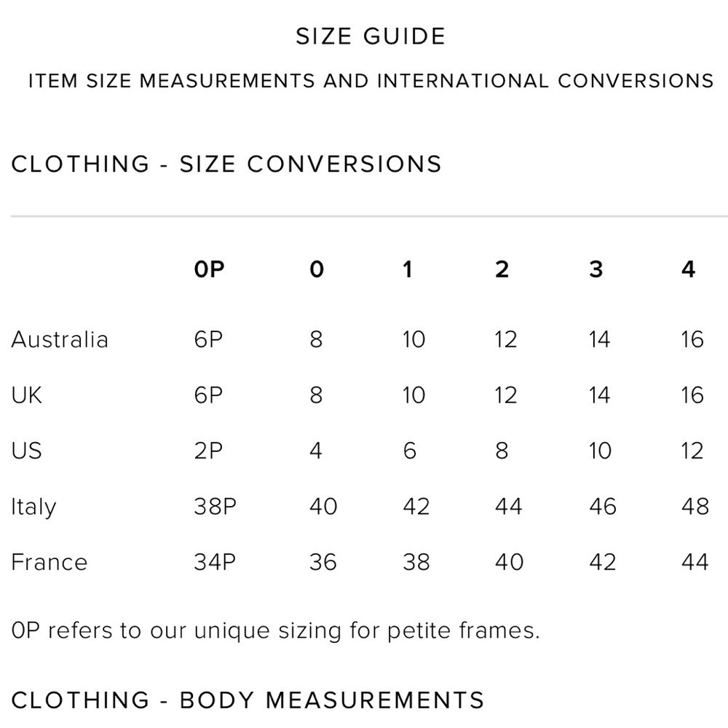Click the France row label
The width and height of the screenshot is (728, 728).
50,562
